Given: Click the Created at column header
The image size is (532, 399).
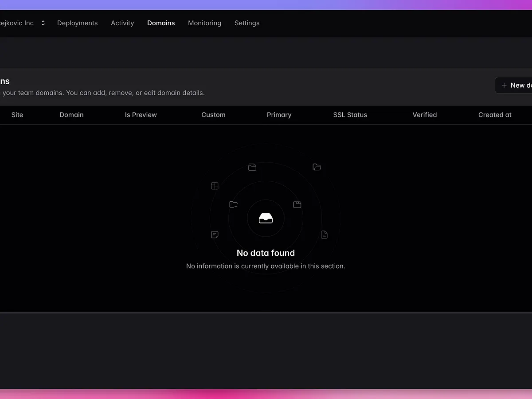Looking at the screenshot, I should [495, 115].
